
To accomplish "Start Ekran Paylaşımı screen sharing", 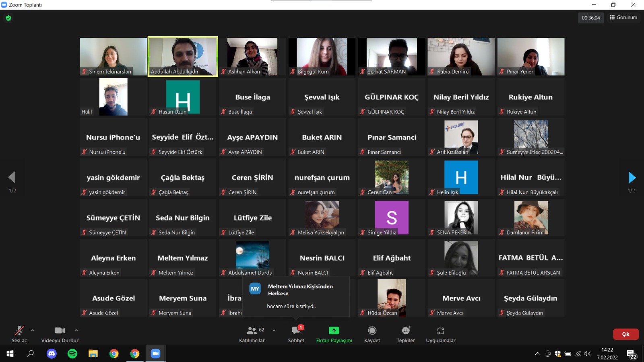I will 334,334.
